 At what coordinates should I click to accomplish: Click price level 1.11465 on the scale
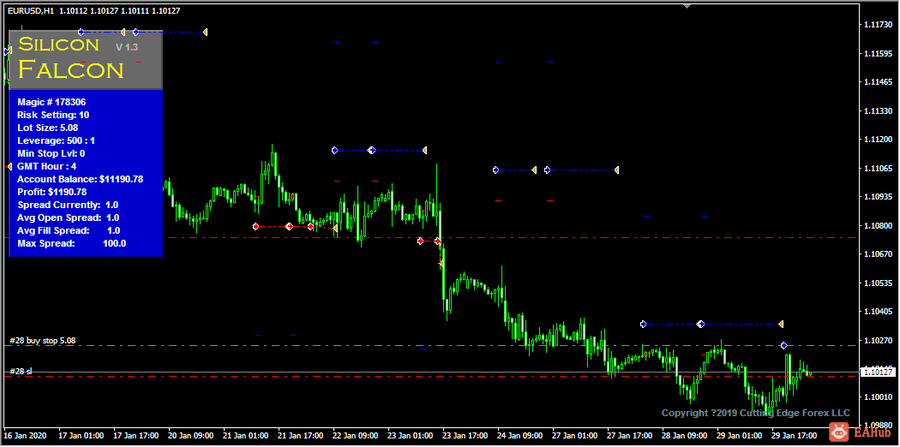tap(877, 82)
